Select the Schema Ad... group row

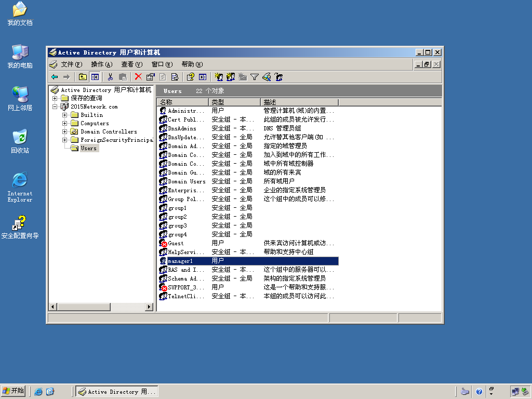[x=248, y=278]
